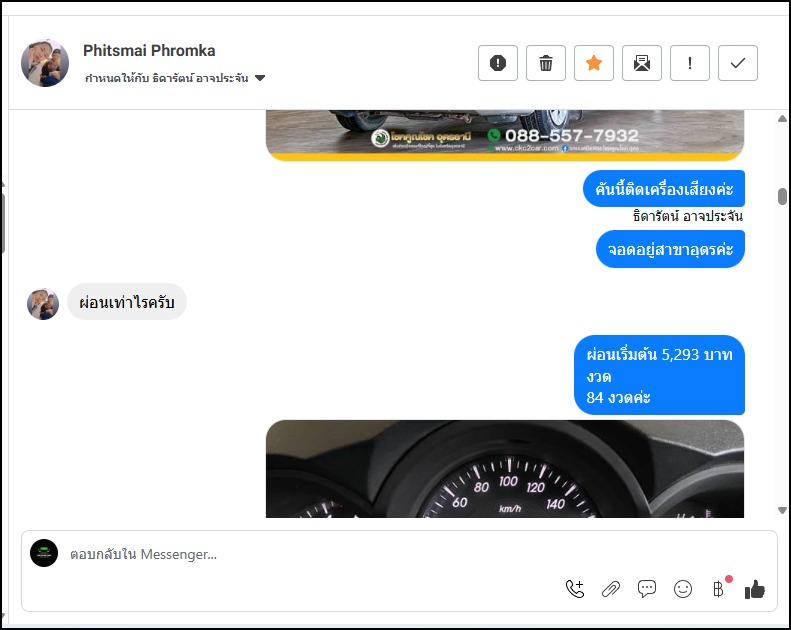Image resolution: width=791 pixels, height=630 pixels.
Task: Click the page avatar beside reply box
Action: tap(44, 553)
